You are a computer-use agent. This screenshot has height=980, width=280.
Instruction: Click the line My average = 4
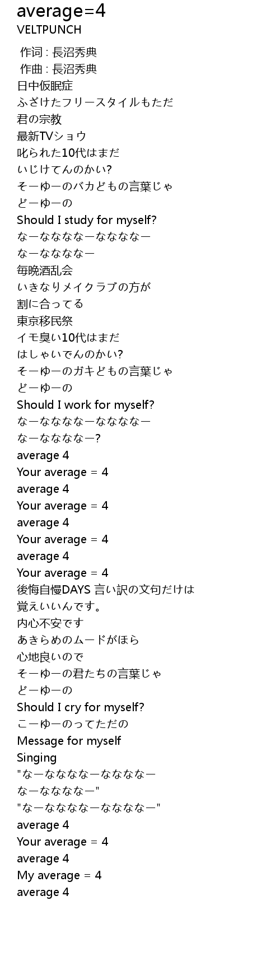tap(59, 875)
